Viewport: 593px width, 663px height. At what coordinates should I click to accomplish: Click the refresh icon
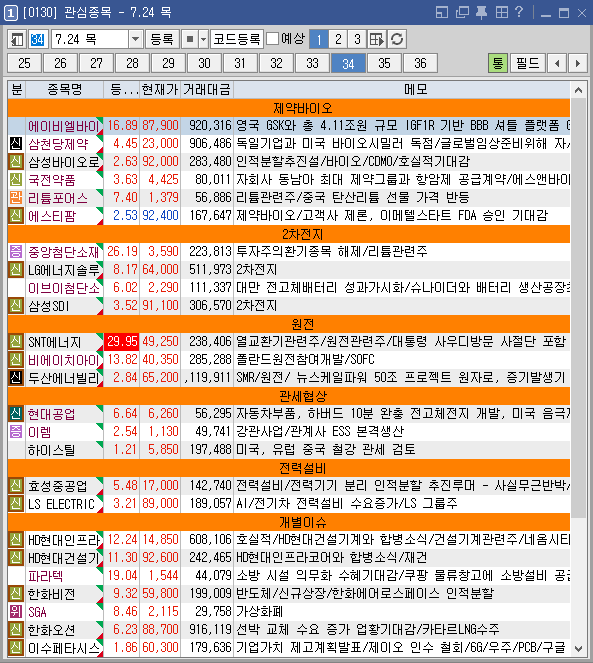(397, 39)
